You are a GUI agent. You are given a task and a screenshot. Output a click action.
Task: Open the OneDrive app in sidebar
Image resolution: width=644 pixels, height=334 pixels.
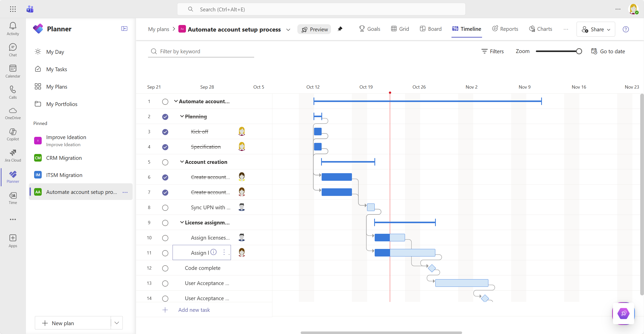[13, 113]
